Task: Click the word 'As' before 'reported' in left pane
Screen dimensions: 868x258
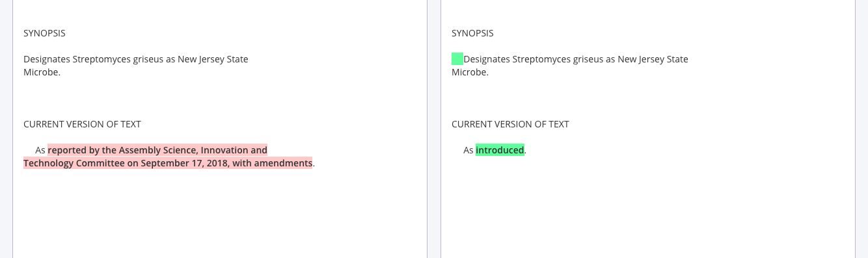Action: 40,150
